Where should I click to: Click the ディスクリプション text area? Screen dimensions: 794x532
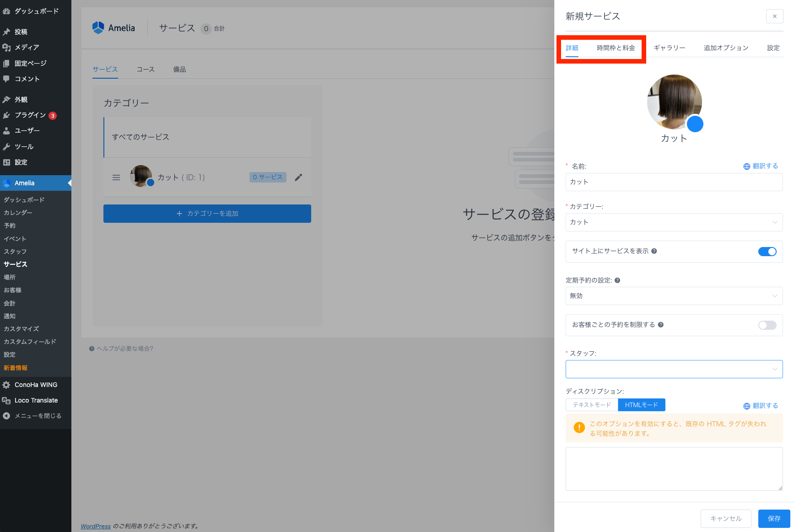pos(674,469)
